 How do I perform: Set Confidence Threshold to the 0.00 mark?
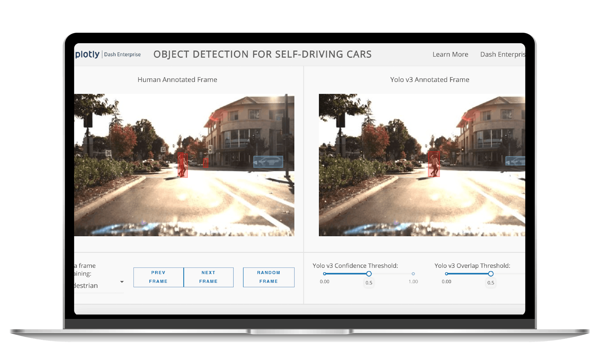pyautogui.click(x=325, y=274)
